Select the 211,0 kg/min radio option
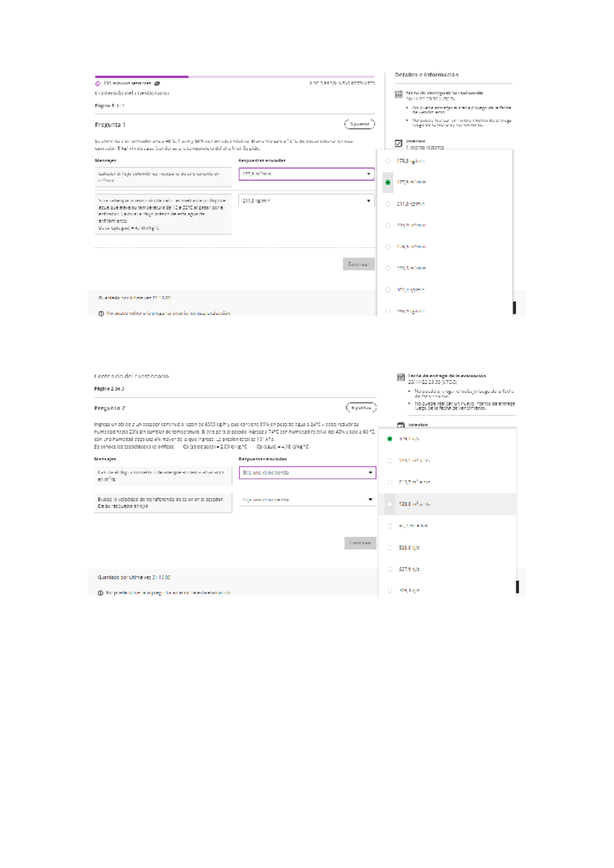This screenshot has width=614, height=868. coord(388,204)
